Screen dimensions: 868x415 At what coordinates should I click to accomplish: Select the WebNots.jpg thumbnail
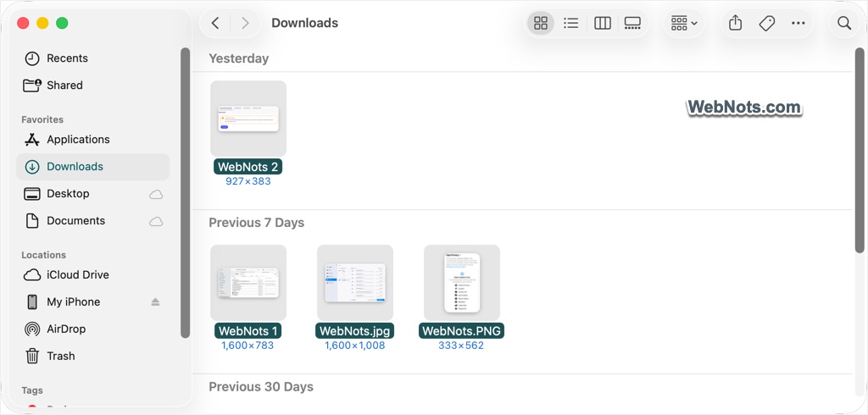pos(355,283)
